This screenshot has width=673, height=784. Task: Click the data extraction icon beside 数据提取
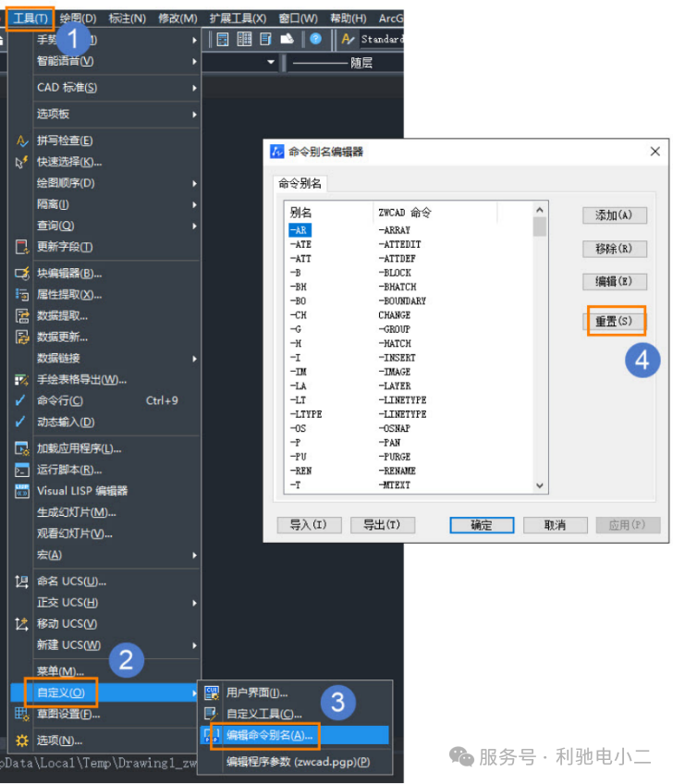point(21,316)
